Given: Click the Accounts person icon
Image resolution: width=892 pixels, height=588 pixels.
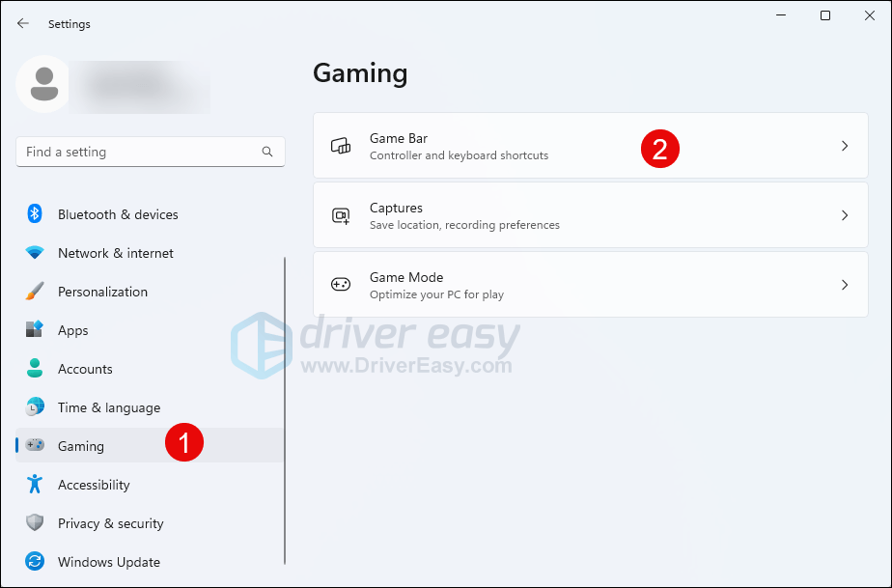Looking at the screenshot, I should tap(35, 369).
